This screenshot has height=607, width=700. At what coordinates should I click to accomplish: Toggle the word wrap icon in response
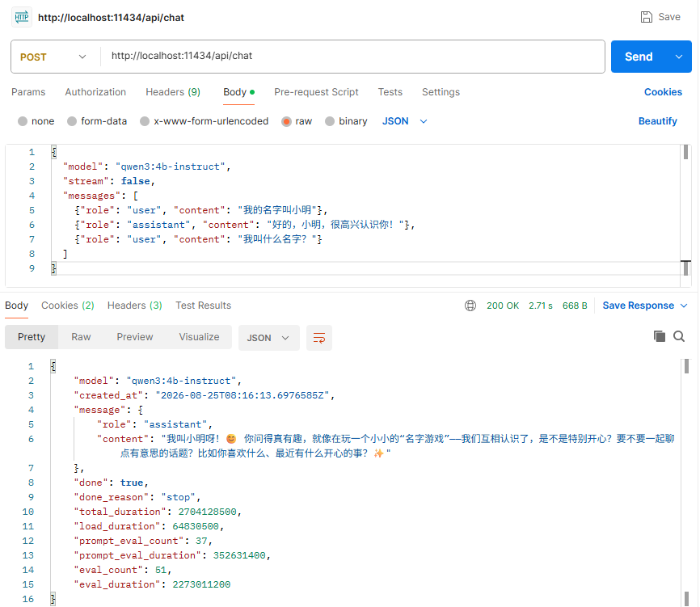318,338
